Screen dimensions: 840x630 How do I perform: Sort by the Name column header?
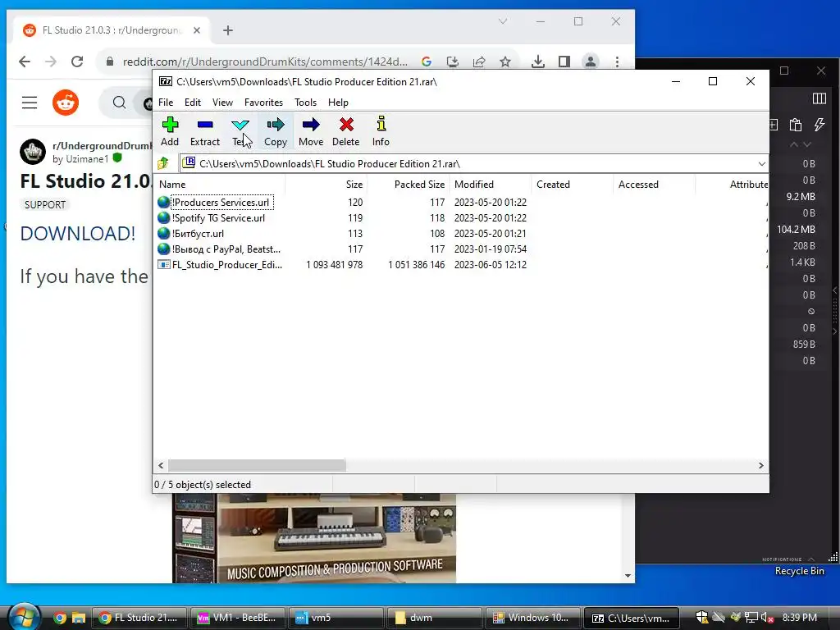pos(220,185)
